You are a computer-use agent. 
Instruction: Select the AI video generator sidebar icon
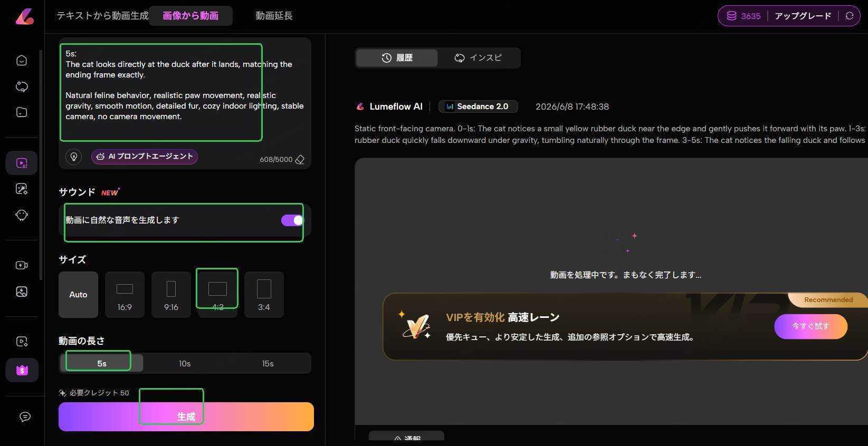pyautogui.click(x=22, y=163)
